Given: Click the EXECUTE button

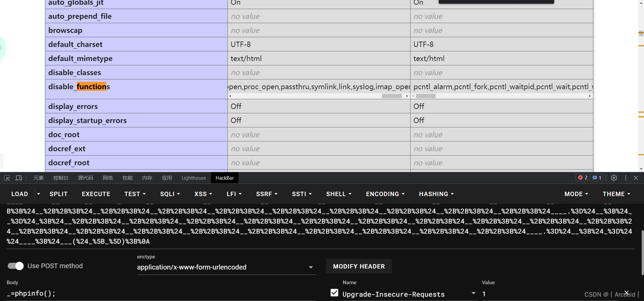Looking at the screenshot, I should tap(96, 194).
